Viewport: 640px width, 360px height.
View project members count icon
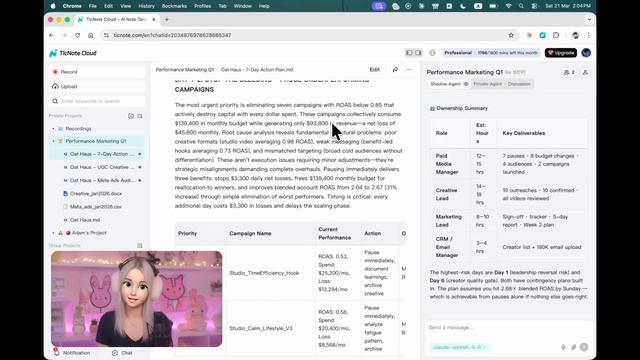pyautogui.click(x=569, y=72)
